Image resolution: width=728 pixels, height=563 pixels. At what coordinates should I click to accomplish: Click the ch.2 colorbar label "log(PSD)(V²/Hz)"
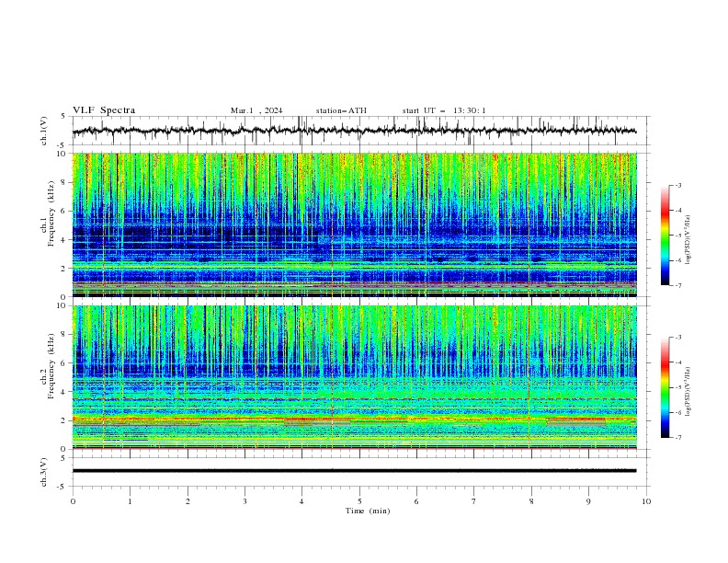(688, 392)
